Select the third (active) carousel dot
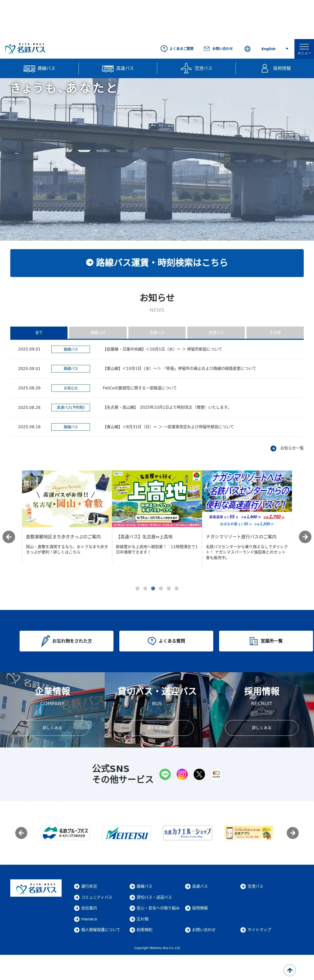314x980 pixels. tap(153, 588)
